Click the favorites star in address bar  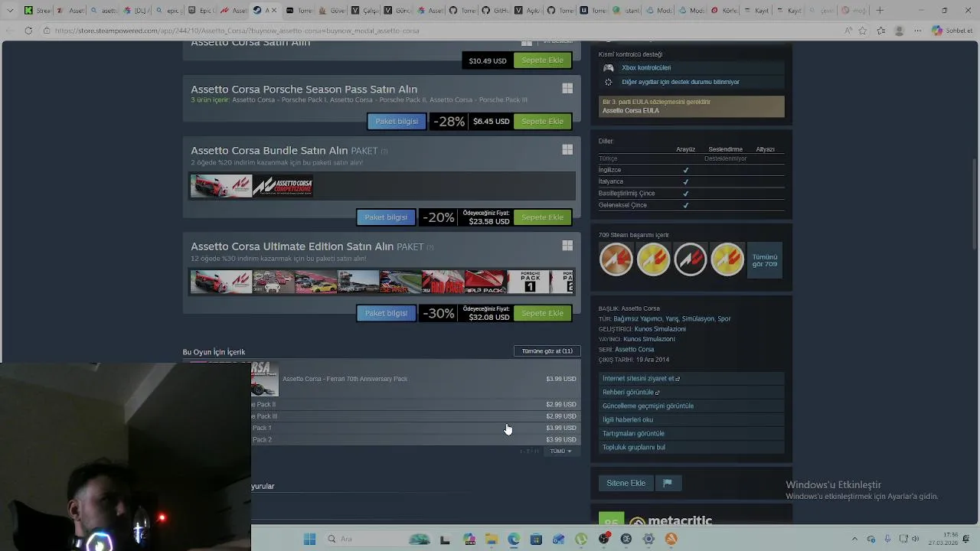pos(863,31)
